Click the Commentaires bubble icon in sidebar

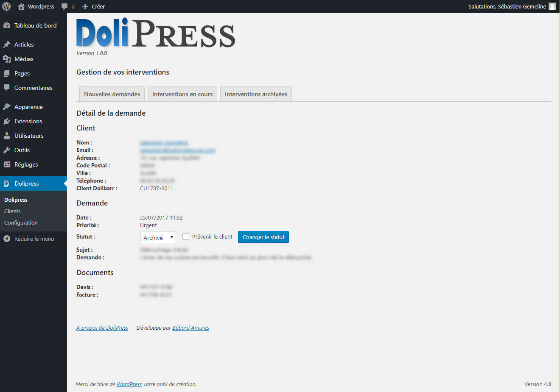coord(7,88)
